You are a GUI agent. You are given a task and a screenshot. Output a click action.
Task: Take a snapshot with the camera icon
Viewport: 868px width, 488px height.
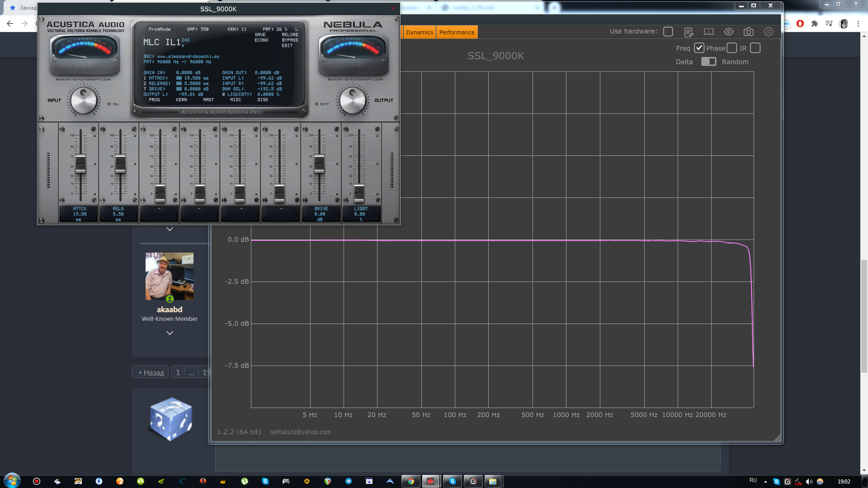(749, 32)
